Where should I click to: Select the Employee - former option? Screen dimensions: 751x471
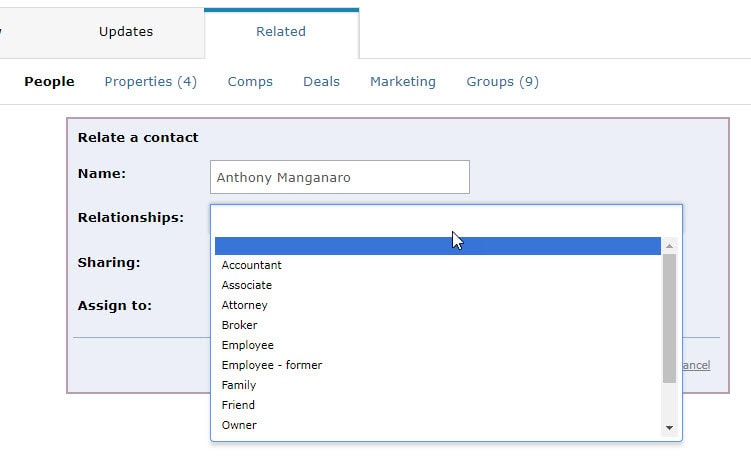click(438, 365)
